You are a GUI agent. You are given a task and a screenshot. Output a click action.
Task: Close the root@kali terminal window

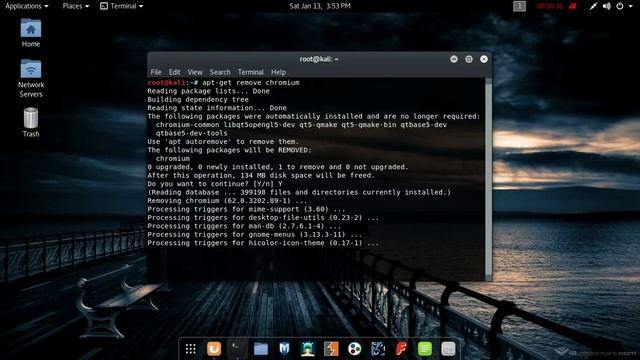(484, 59)
